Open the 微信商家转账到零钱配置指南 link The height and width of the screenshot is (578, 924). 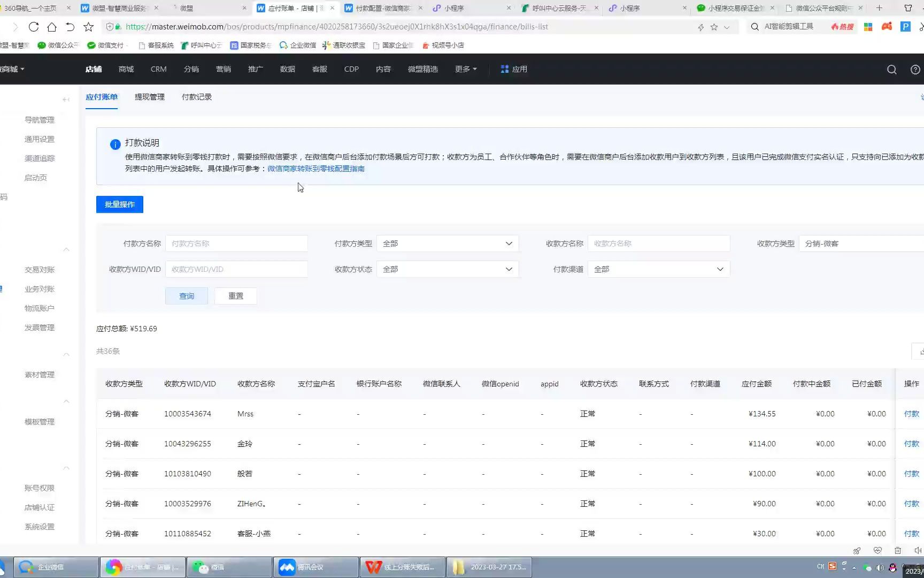[315, 169]
